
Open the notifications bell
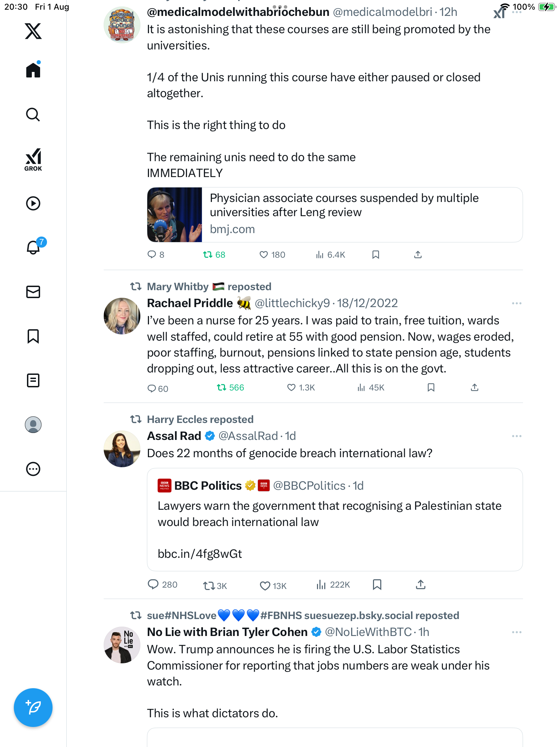[34, 248]
